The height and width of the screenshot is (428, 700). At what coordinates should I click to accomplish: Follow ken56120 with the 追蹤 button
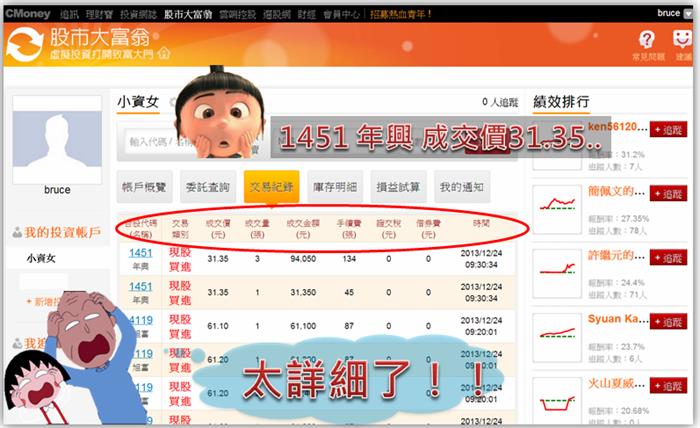668,130
